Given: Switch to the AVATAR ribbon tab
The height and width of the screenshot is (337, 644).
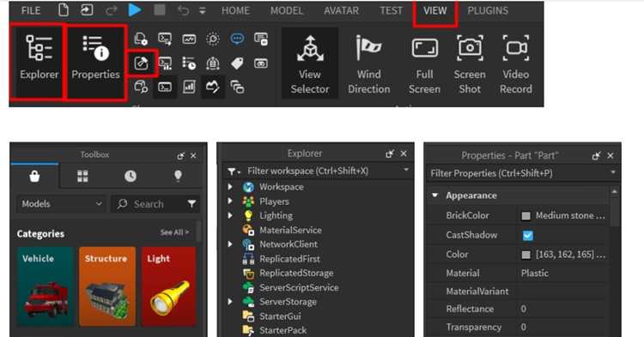Looking at the screenshot, I should pos(341,10).
